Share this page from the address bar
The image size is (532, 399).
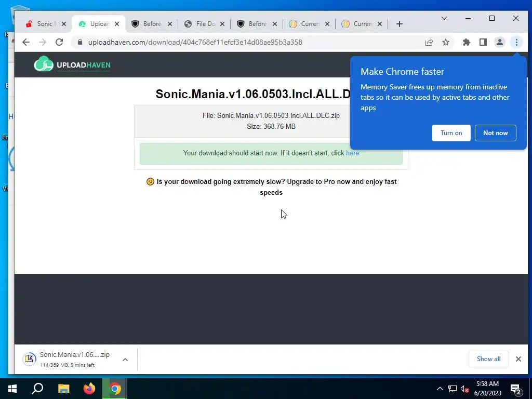[x=429, y=42]
